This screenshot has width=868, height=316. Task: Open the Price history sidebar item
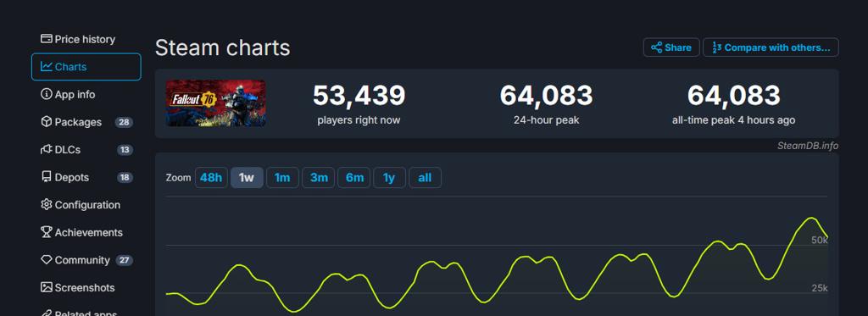pos(86,39)
